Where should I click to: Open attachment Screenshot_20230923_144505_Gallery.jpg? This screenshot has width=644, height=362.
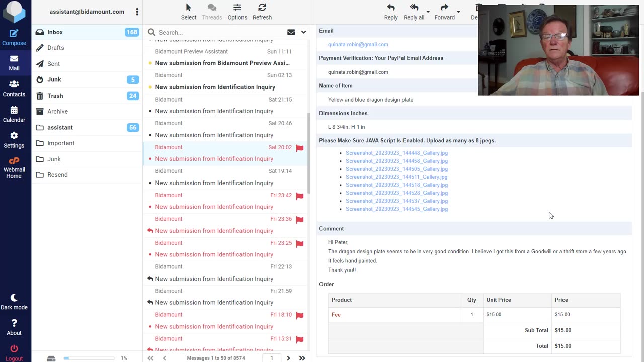point(396,169)
